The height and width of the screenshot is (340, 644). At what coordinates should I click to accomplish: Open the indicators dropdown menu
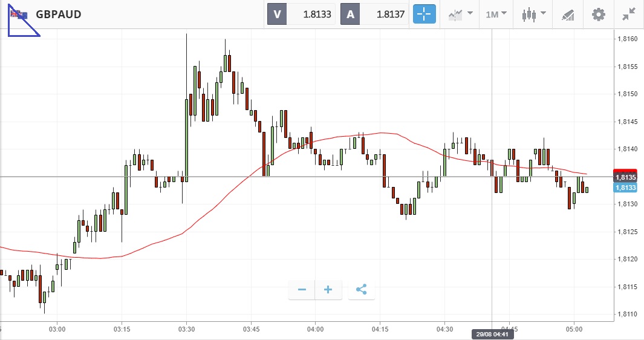point(460,14)
